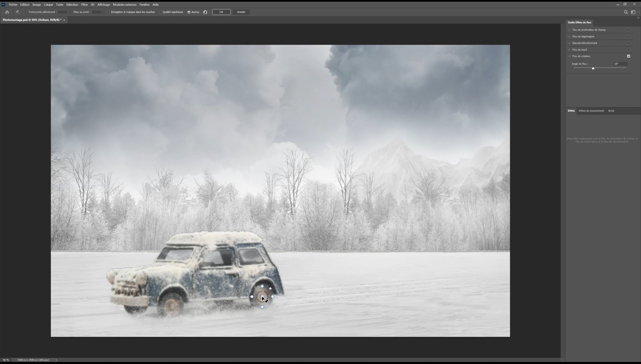Expand Bascule-Décentrement section
The image size is (641, 364).
(569, 43)
